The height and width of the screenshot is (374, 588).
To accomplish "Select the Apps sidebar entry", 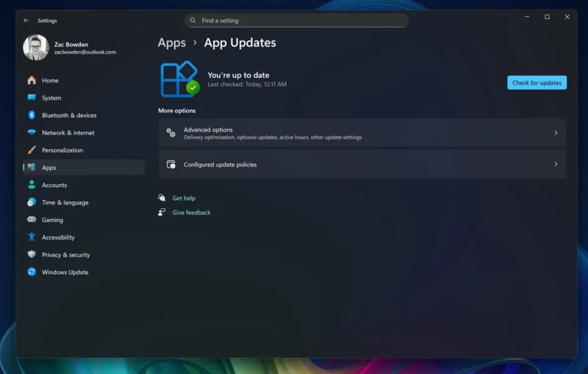I will click(x=84, y=167).
